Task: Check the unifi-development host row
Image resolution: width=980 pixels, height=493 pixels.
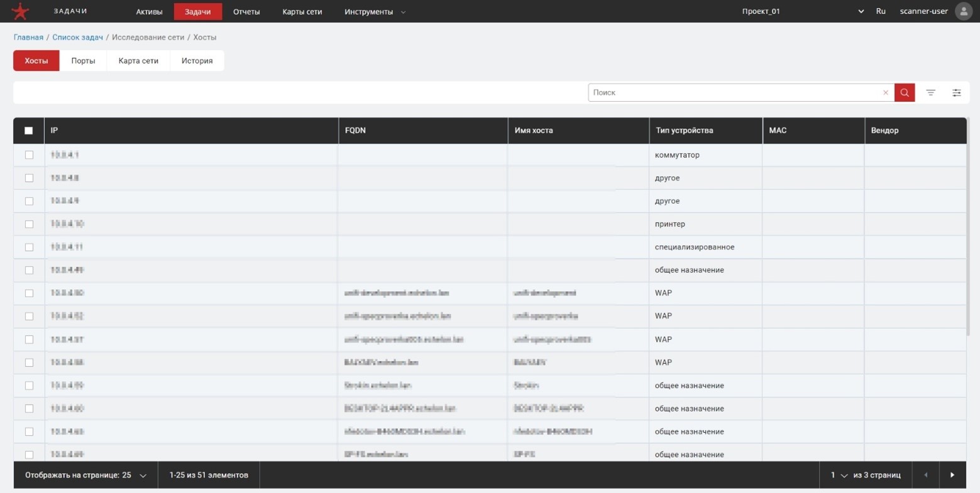Action: (x=29, y=293)
